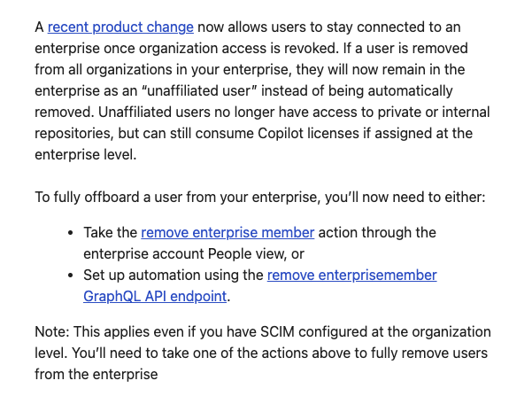Click the "remove enterprise member" link
Image resolution: width=532 pixels, height=404 pixels.
(x=227, y=233)
